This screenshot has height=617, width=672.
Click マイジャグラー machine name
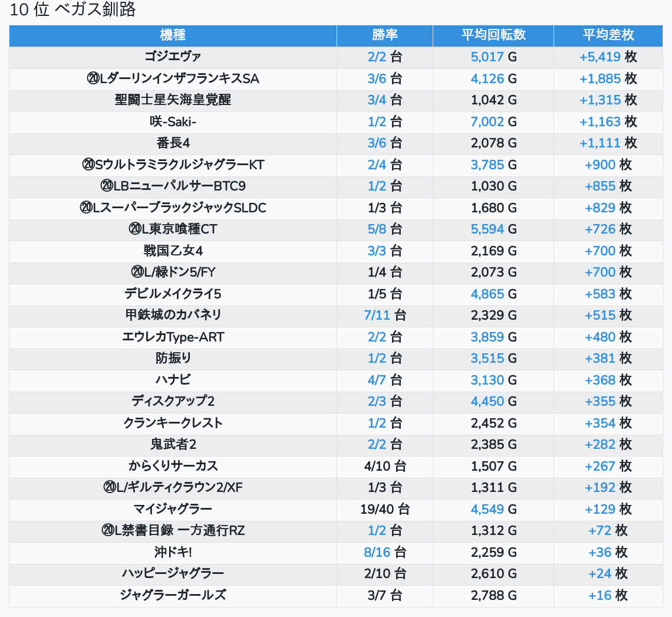173,510
